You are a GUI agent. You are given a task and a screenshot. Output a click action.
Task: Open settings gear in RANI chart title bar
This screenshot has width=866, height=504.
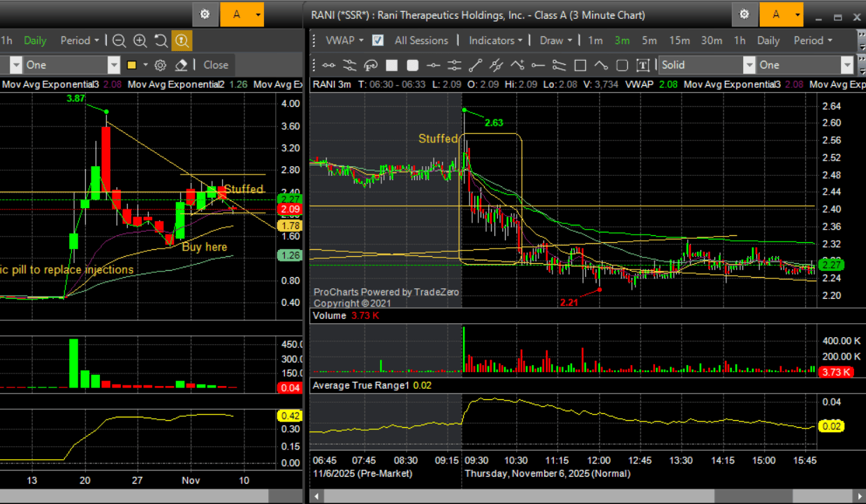coord(744,14)
